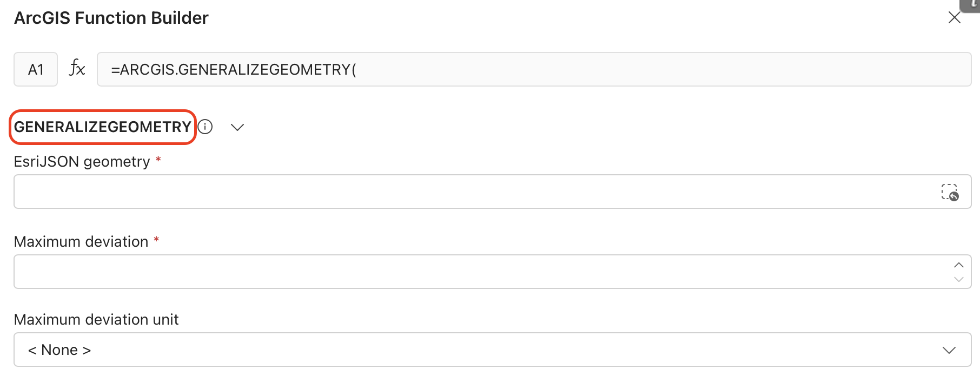Expand the function chooser next to GENERALIZEGEOMETRY
Viewport: 980px width, 382px height.
click(237, 127)
